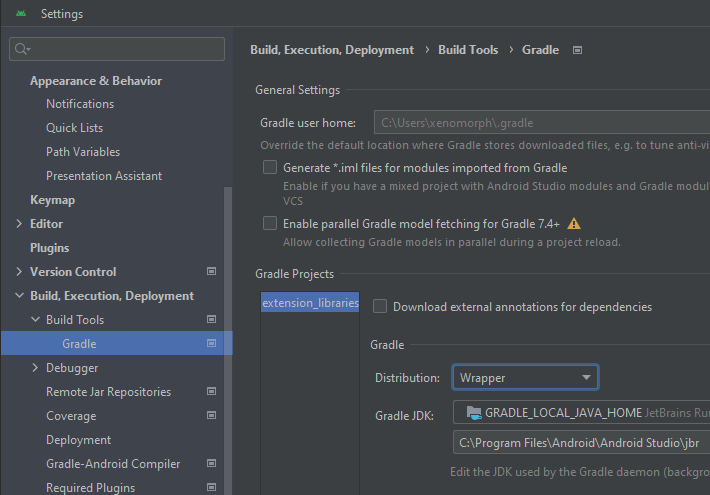The height and width of the screenshot is (495, 710).
Task: Collapse the Build Tools node
Action: point(35,319)
